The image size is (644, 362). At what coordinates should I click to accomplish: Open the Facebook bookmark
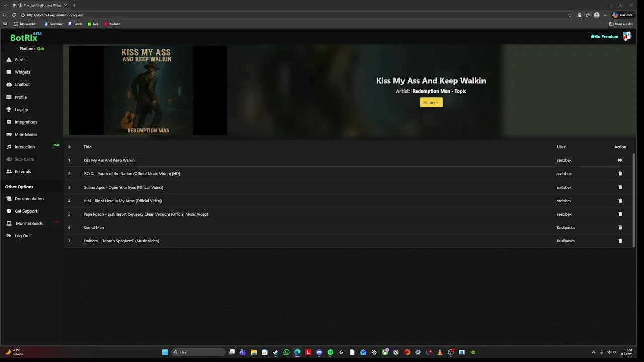53,24
